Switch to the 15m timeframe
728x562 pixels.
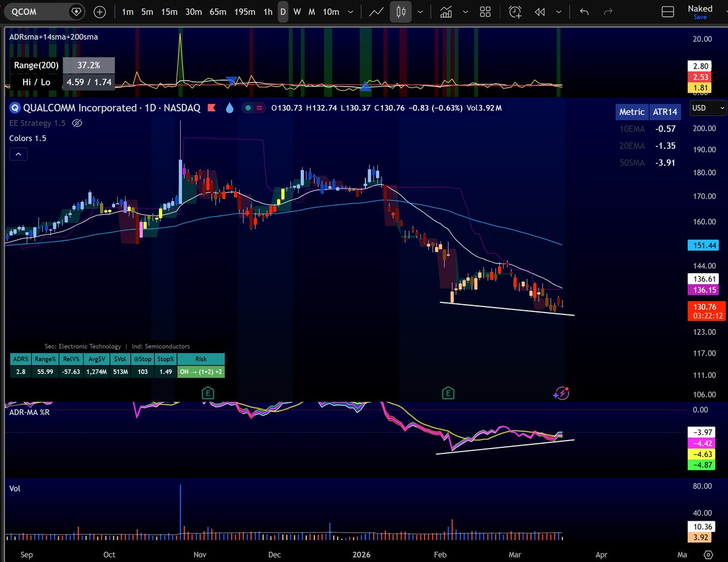pos(169,12)
